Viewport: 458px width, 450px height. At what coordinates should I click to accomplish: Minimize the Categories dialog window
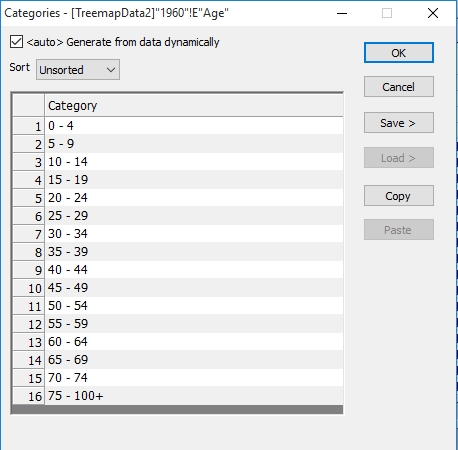pos(342,13)
